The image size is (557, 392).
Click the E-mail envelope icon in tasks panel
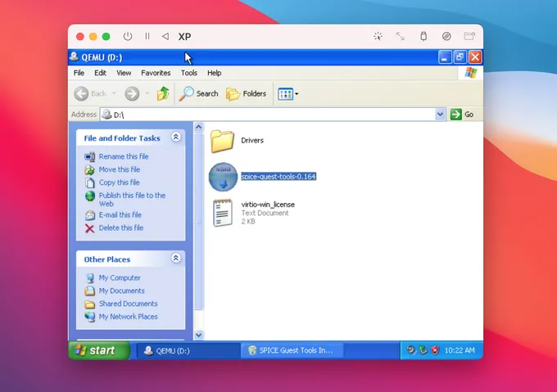click(90, 215)
